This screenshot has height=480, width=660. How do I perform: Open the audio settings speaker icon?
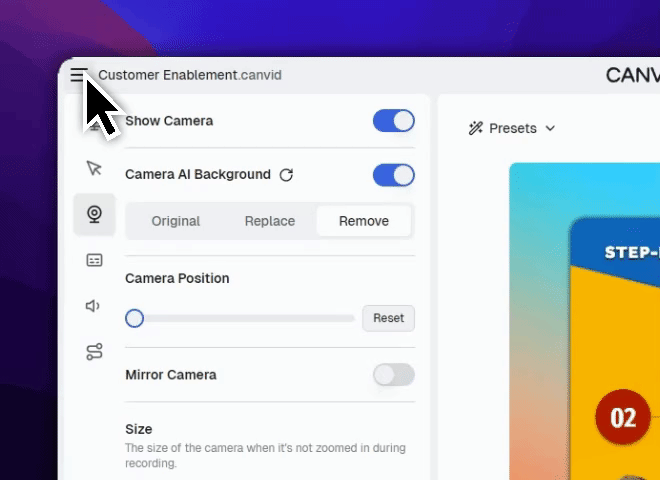(94, 306)
